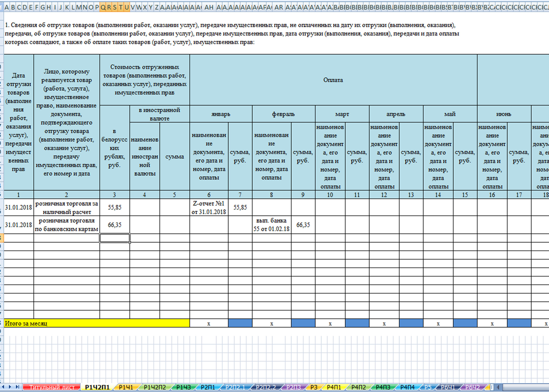
Task: Select the cell with 66,35 in the February column
Action: coord(303,225)
